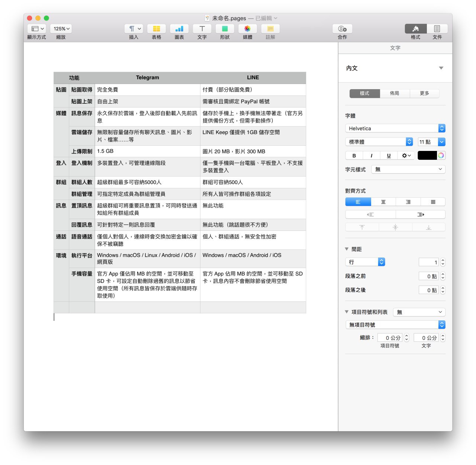The width and height of the screenshot is (476, 465).
Task: Click the Table (表格) toolbar icon
Action: click(157, 29)
